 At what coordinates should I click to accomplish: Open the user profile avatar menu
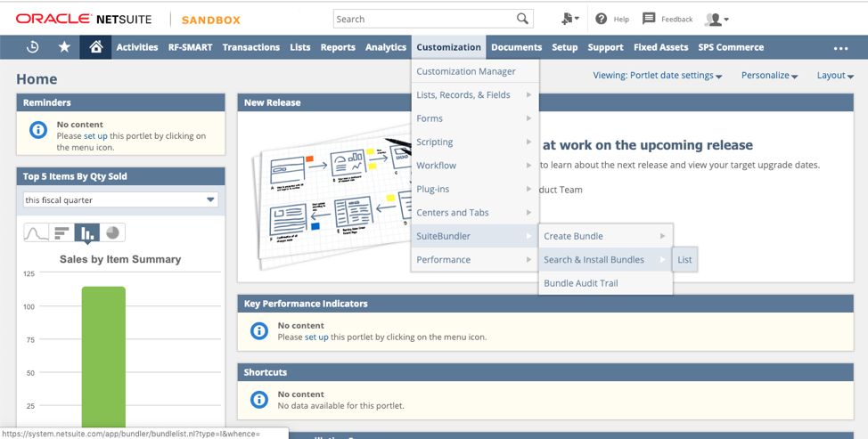717,20
